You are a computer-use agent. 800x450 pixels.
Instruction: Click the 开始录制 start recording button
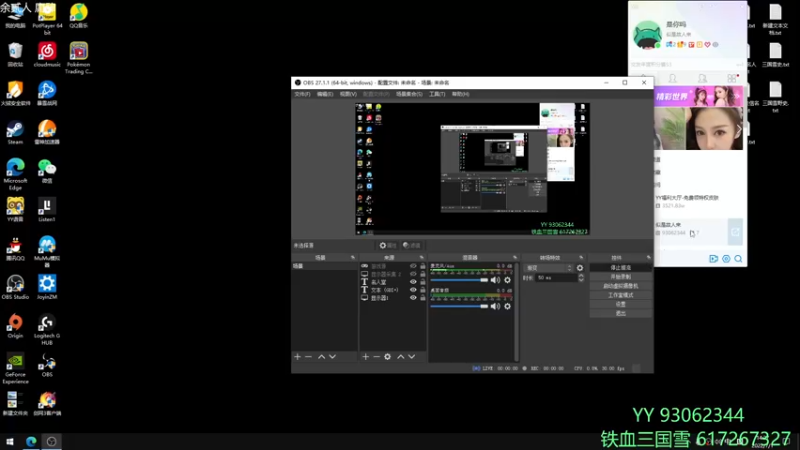coord(620,277)
